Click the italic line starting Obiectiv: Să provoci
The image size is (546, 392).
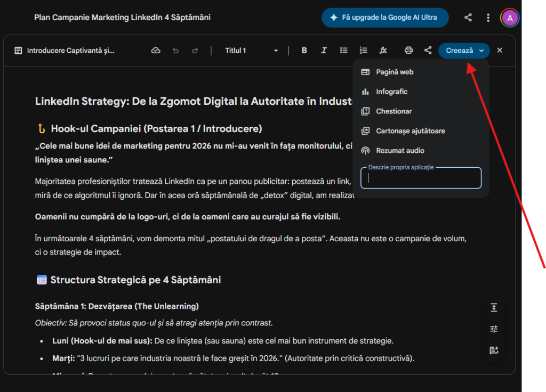[154, 323]
